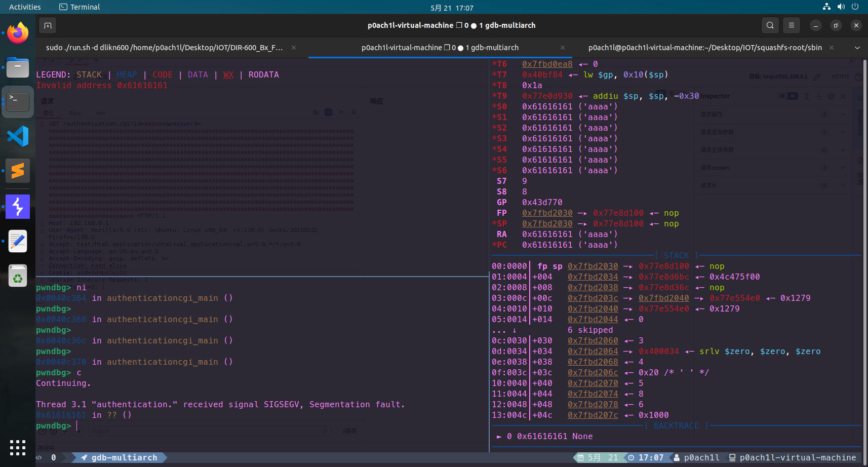Click the 0x7fbd0ea8 address in the T6 row
The image size is (868, 467).
click(x=547, y=64)
